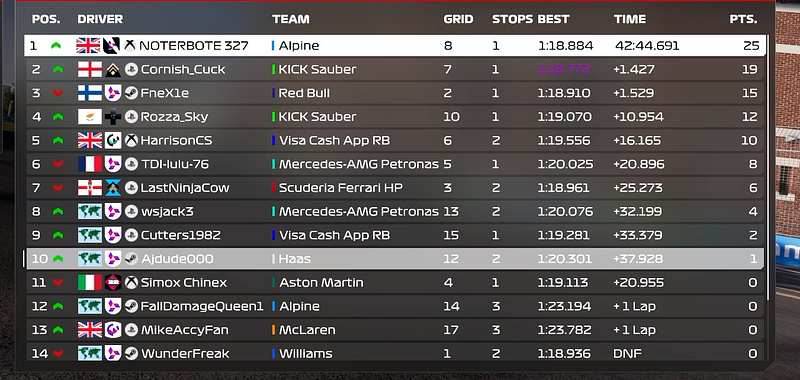Click the Finland flag next to FneX1e

(90, 93)
